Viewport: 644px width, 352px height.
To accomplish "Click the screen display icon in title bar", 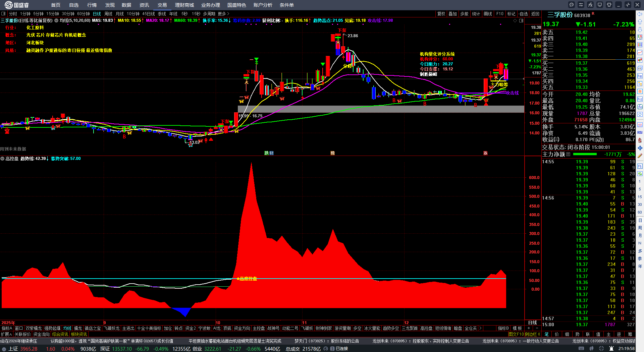I will 600,5.
